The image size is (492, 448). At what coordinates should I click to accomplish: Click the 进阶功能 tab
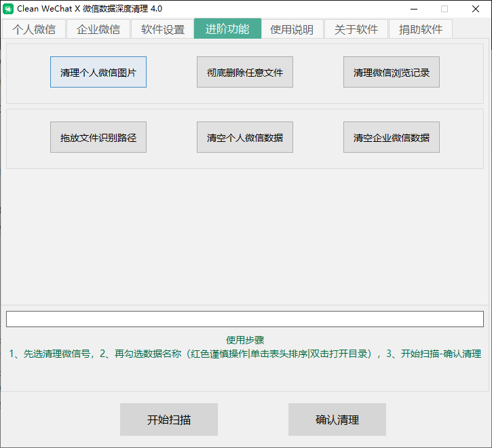227,29
